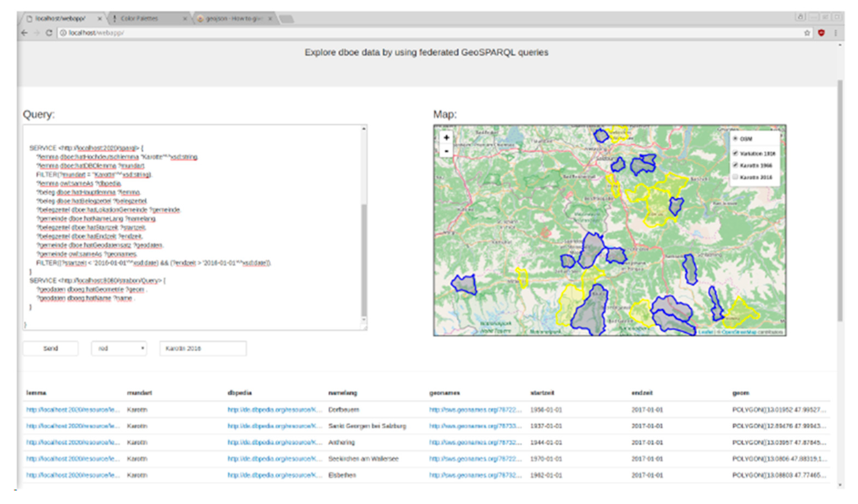The width and height of the screenshot is (858, 504).
Task: Uncheck the Karottn 1966 map layer
Action: pyautogui.click(x=735, y=165)
